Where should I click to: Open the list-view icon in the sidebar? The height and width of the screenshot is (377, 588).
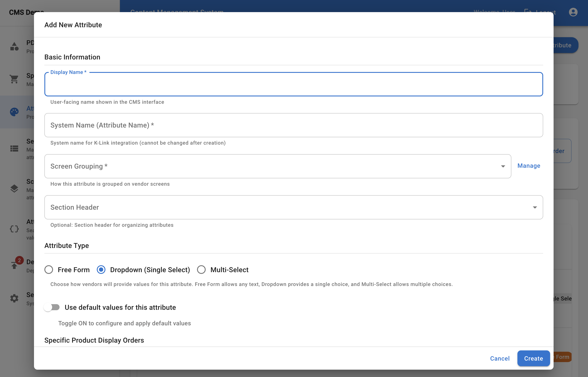tap(14, 149)
